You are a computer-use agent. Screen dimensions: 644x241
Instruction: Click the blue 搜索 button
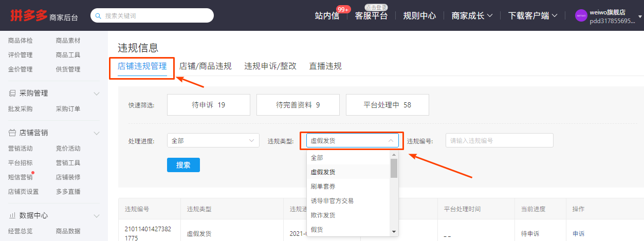(183, 165)
